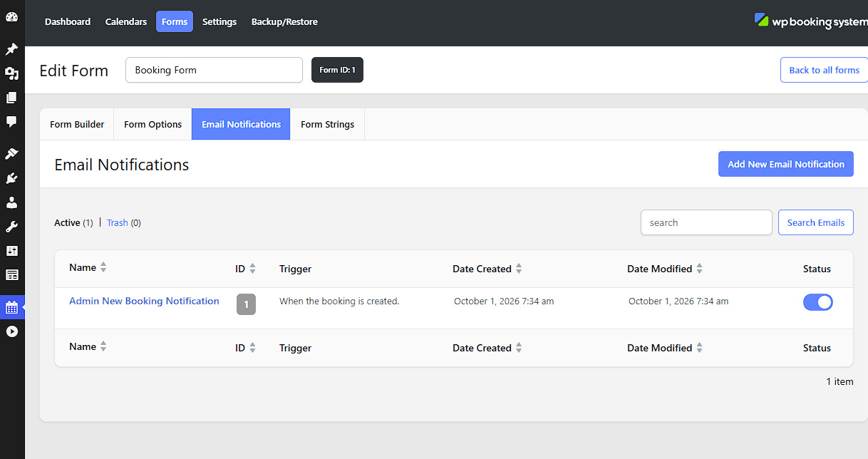868x459 pixels.
Task: Open Posts via the pushpin sidebar icon
Action: [11, 49]
